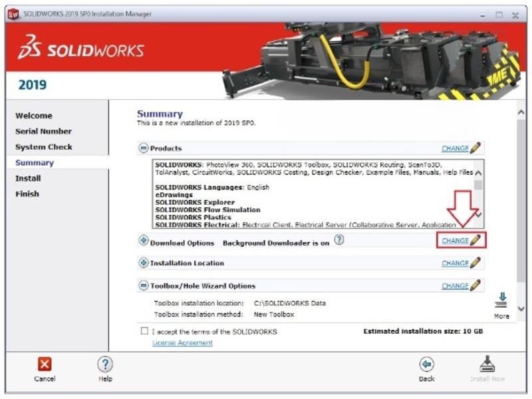Click CHANGE next to Installation Location
532x399 pixels.
(457, 263)
